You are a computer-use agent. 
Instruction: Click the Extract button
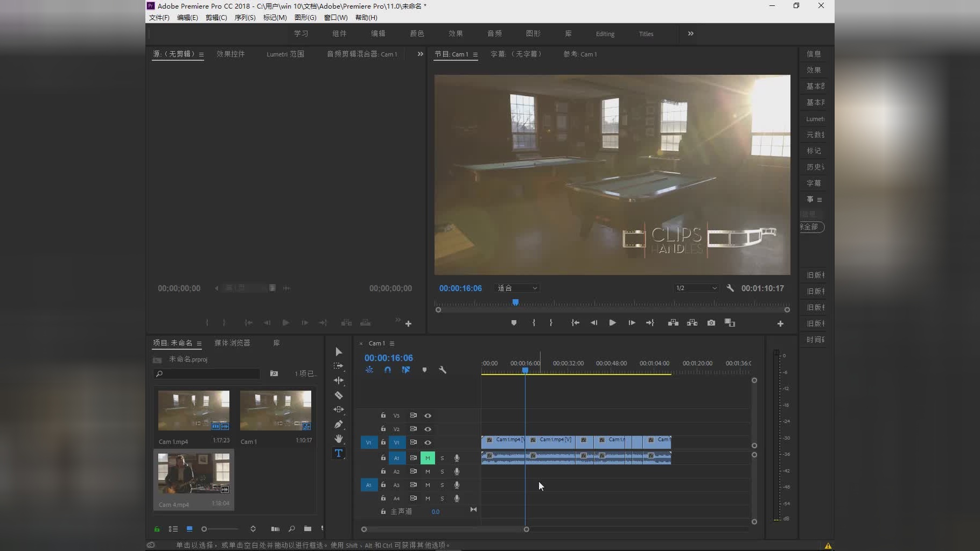(692, 323)
